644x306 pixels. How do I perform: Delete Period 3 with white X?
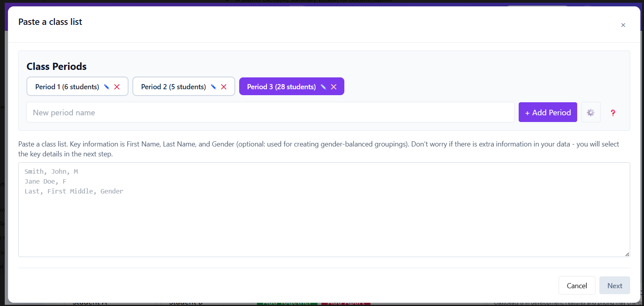tap(334, 87)
